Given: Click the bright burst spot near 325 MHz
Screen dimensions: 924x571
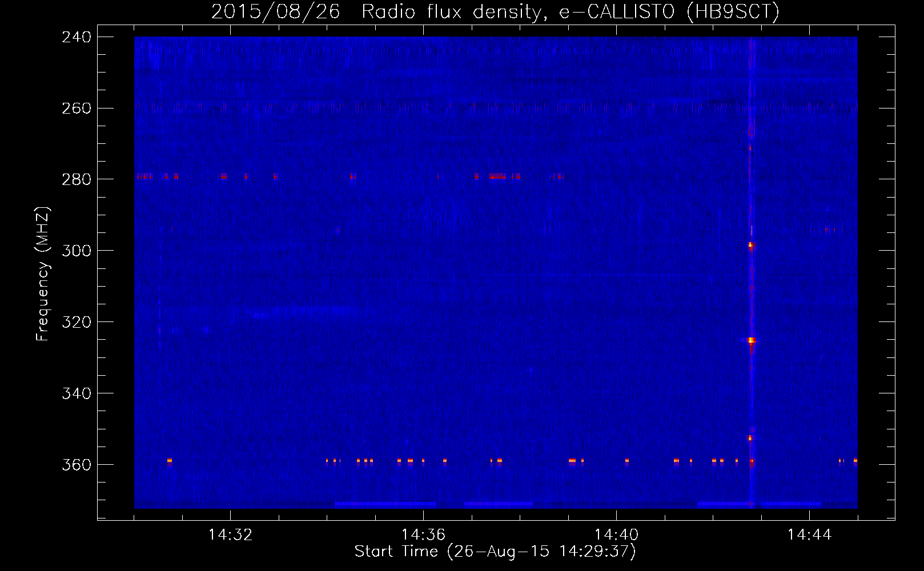Looking at the screenshot, I should click(x=752, y=340).
